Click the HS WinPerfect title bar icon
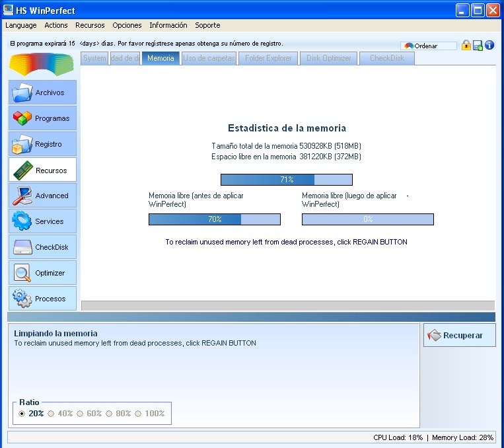This screenshot has height=448, width=504. 8,10
